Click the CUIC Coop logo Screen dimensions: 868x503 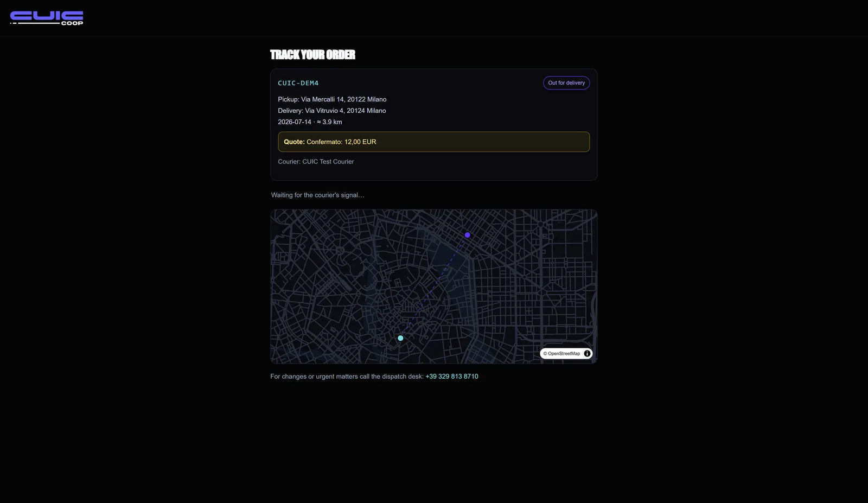coord(47,18)
